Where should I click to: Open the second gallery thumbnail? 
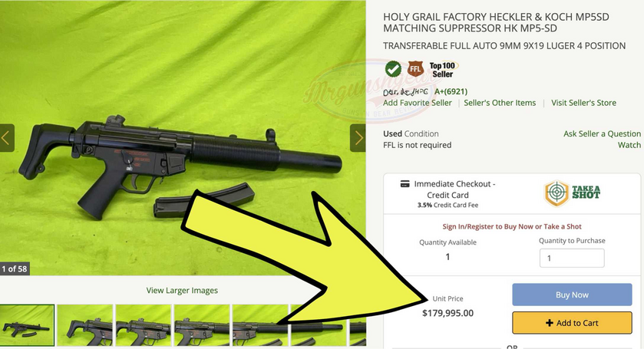[x=85, y=325]
